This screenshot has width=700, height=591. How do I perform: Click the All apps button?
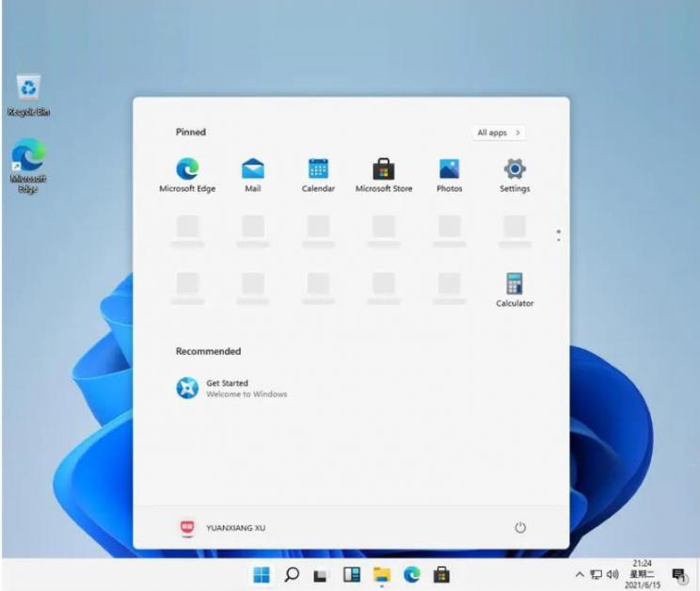click(499, 133)
